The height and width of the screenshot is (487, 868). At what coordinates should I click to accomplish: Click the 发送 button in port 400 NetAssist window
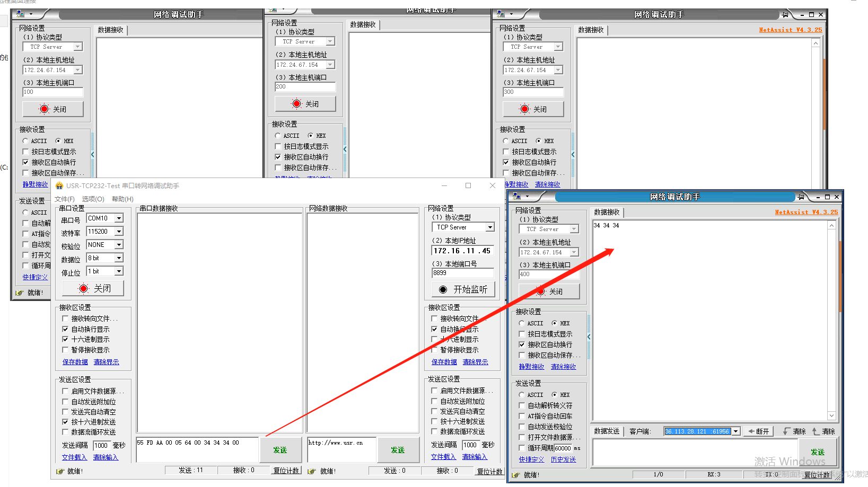pyautogui.click(x=818, y=452)
